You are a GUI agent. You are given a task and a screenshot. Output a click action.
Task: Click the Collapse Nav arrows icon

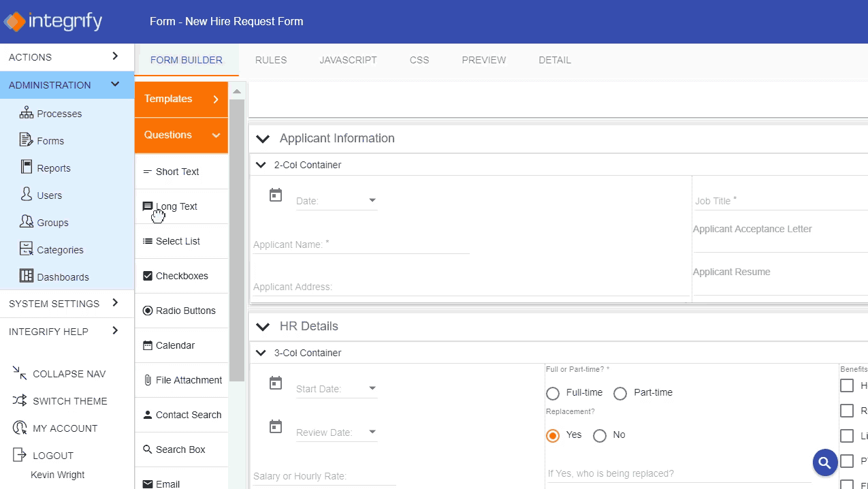20,373
